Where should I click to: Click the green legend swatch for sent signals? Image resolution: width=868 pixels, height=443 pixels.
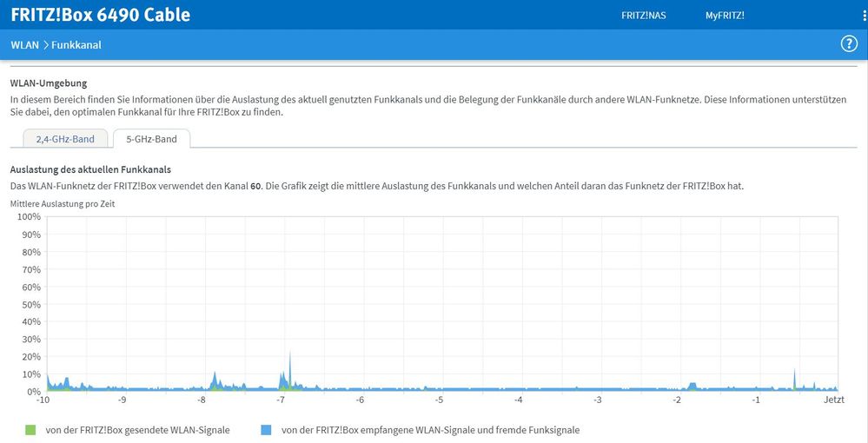tap(30, 430)
